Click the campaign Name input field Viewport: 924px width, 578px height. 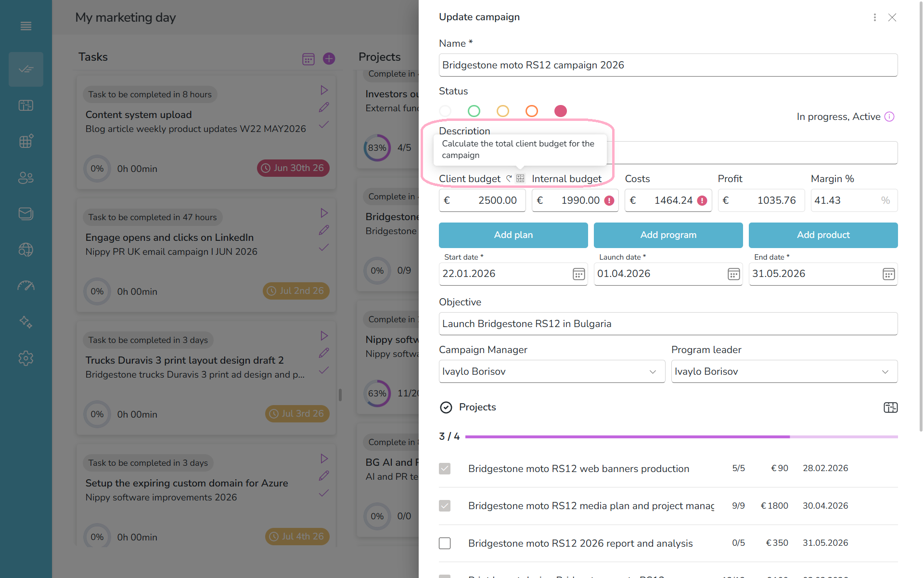pyautogui.click(x=668, y=65)
